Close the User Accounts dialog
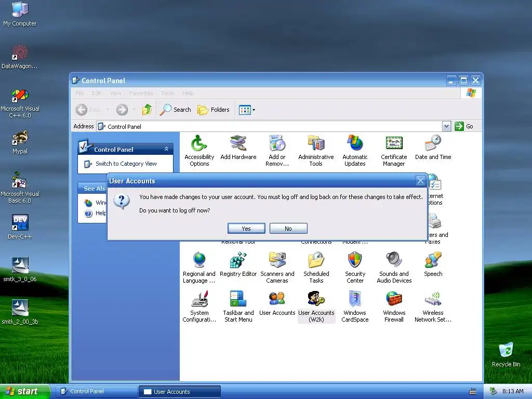Image resolution: width=532 pixels, height=399 pixels. [420, 180]
